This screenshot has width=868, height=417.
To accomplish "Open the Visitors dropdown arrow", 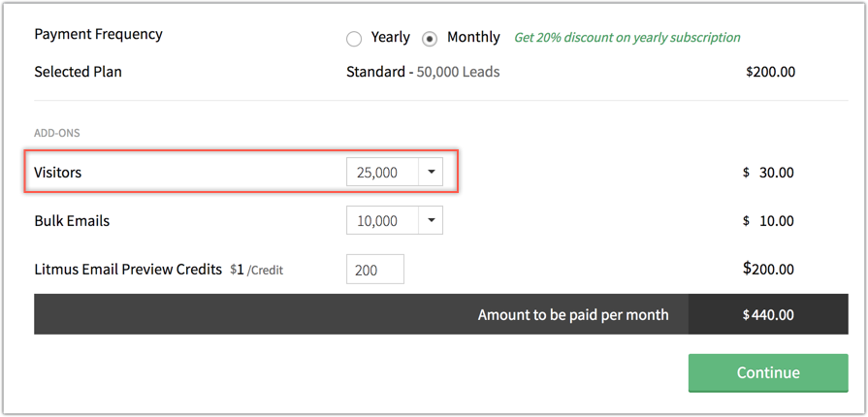I will pos(431,173).
